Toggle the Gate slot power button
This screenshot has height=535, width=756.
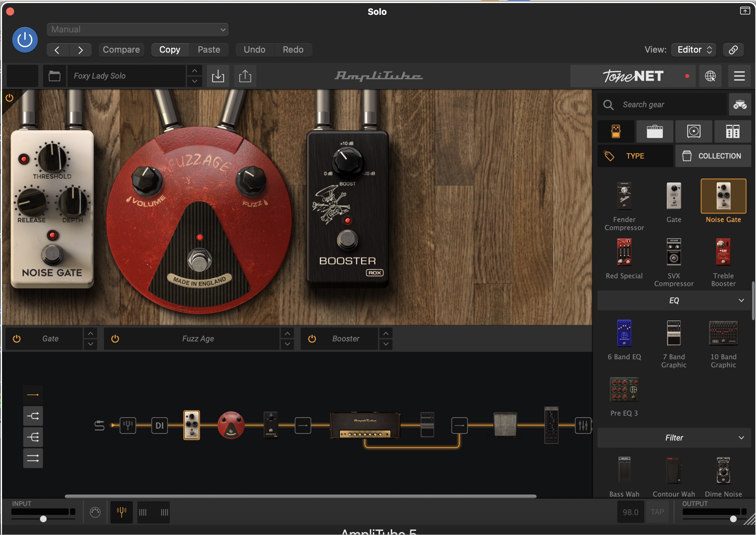[x=17, y=339]
